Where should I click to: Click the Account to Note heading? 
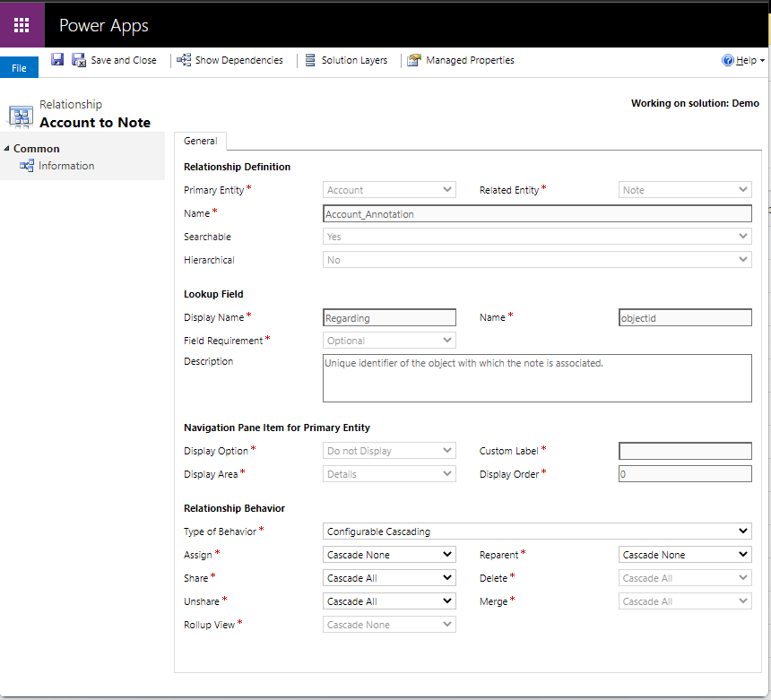coord(95,123)
